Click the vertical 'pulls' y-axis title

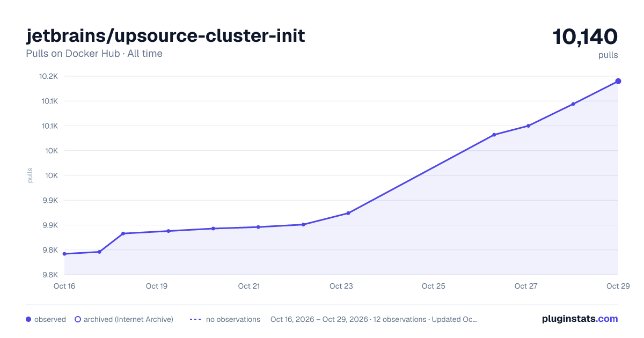[30, 175]
